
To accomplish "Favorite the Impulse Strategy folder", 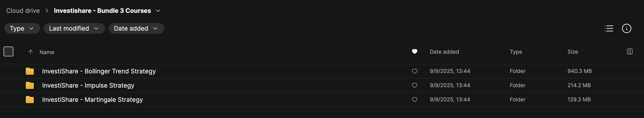I will 414,86.
